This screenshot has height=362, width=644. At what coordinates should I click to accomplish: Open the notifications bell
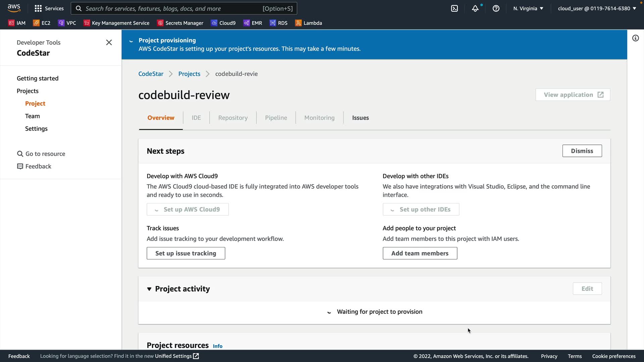click(x=475, y=9)
